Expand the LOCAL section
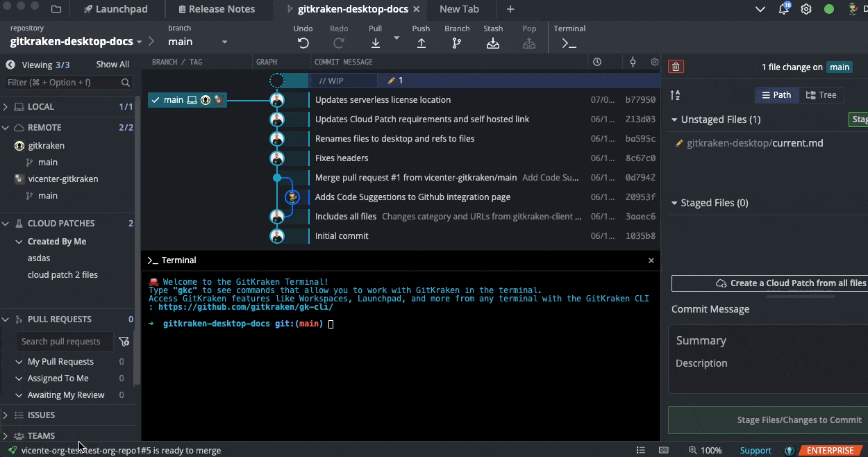The image size is (868, 457). point(6,107)
